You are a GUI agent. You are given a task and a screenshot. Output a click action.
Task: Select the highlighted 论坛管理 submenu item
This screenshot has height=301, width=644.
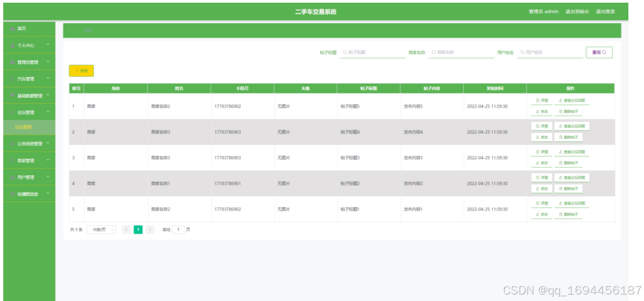[29, 127]
